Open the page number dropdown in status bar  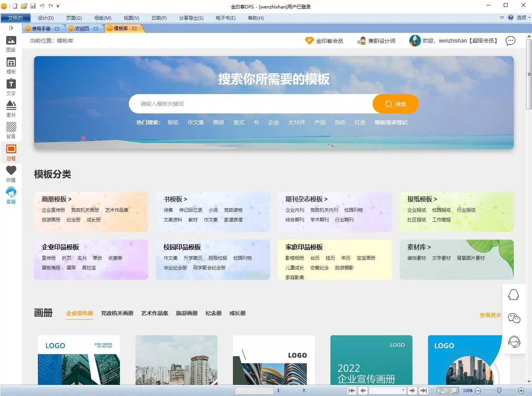tap(403, 390)
